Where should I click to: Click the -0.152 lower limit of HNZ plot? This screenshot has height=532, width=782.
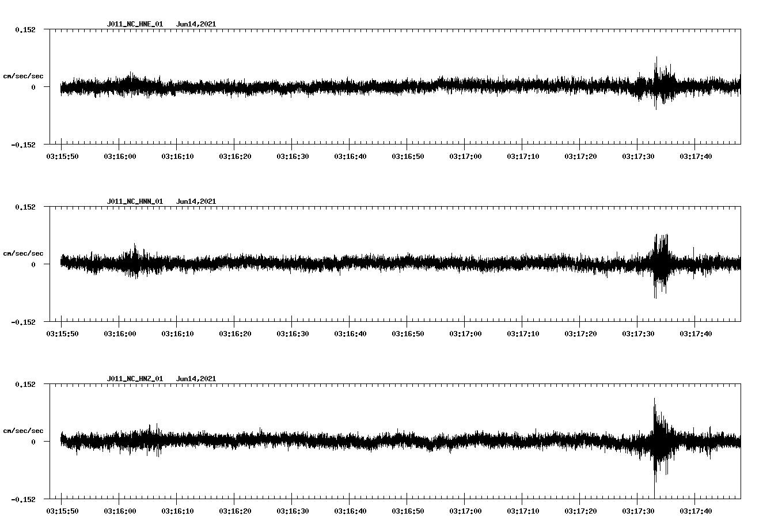[23, 499]
